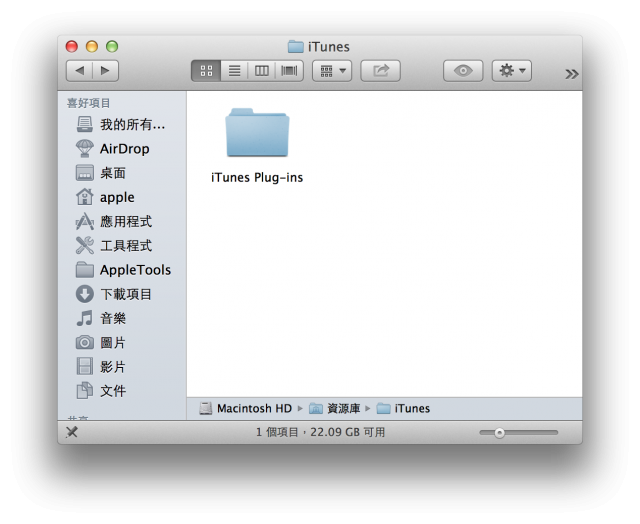This screenshot has width=640, height=524.
Task: Go back with the left arrow button
Action: click(x=80, y=71)
